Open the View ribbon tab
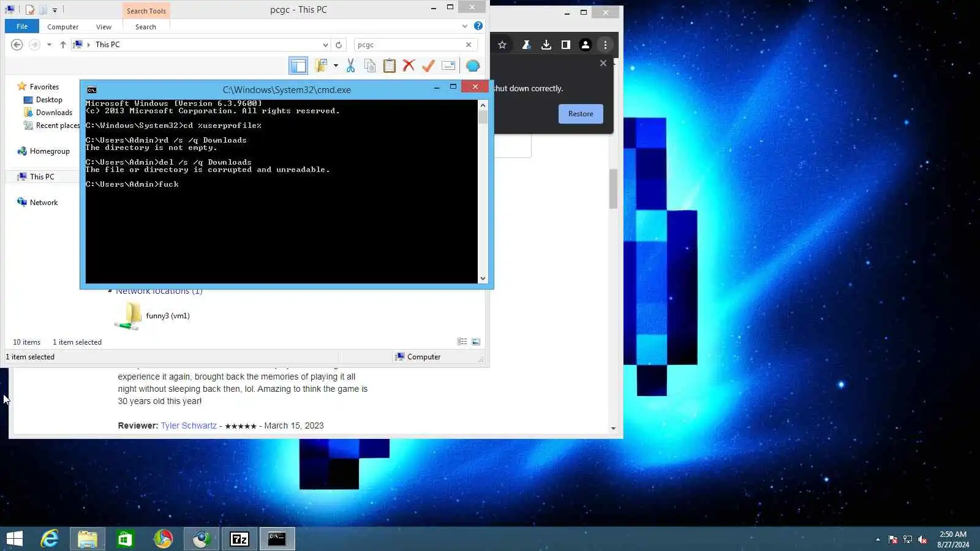Image resolution: width=980 pixels, height=551 pixels. pos(104,27)
